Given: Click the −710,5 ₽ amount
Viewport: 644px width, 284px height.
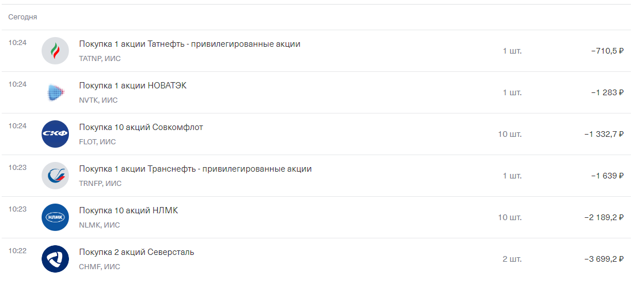Looking at the screenshot, I should [x=608, y=51].
